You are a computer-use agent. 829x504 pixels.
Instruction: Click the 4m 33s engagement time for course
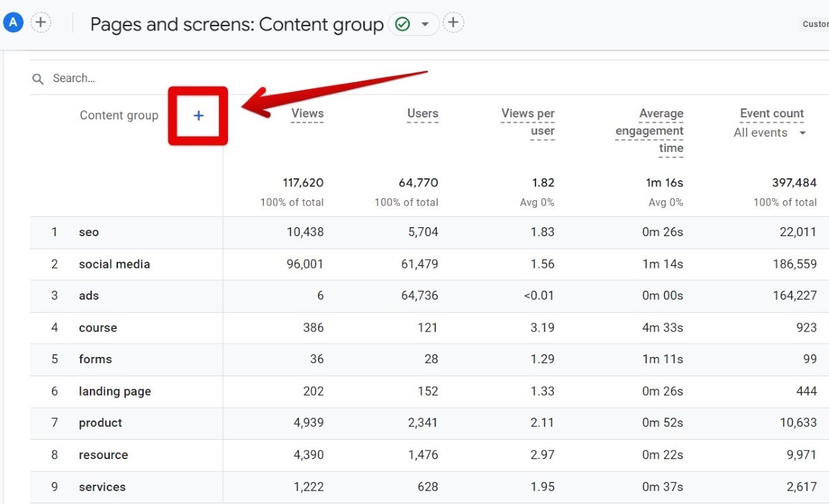click(663, 328)
